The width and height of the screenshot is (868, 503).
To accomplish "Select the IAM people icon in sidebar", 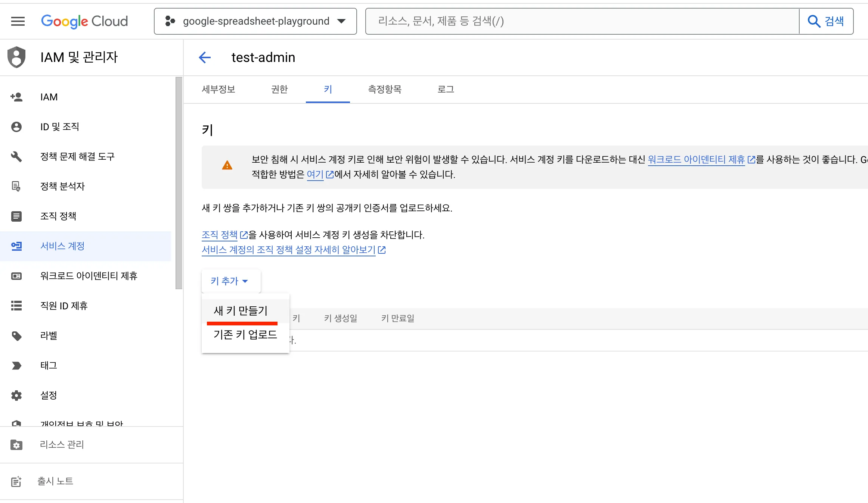I will pos(16,97).
